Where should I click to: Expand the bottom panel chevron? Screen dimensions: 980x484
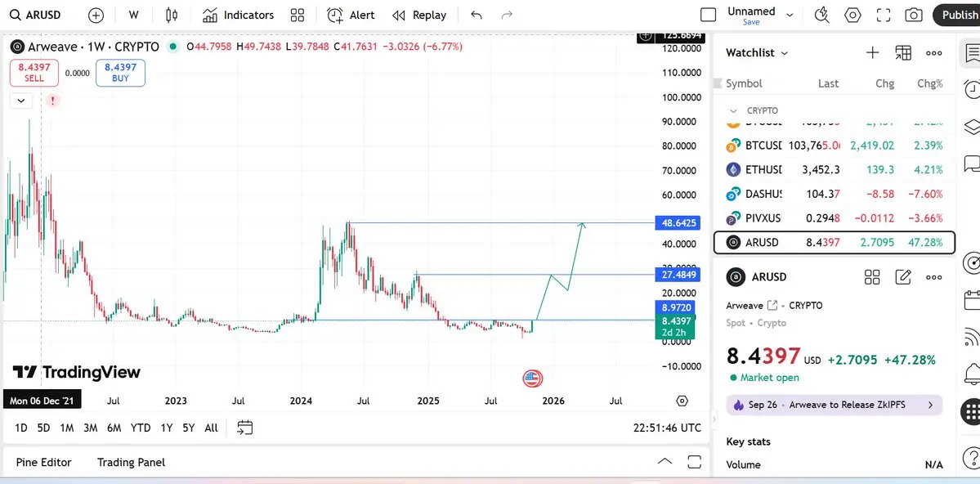(x=665, y=462)
